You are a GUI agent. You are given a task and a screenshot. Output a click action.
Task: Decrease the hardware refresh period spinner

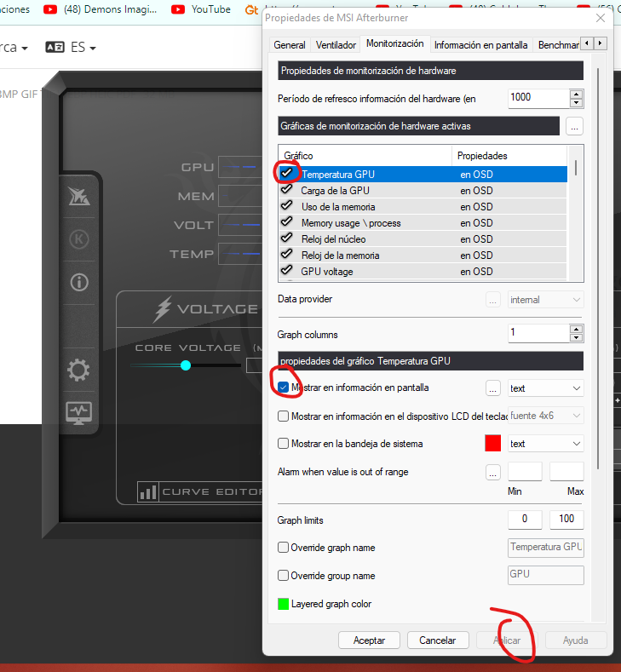click(x=577, y=103)
